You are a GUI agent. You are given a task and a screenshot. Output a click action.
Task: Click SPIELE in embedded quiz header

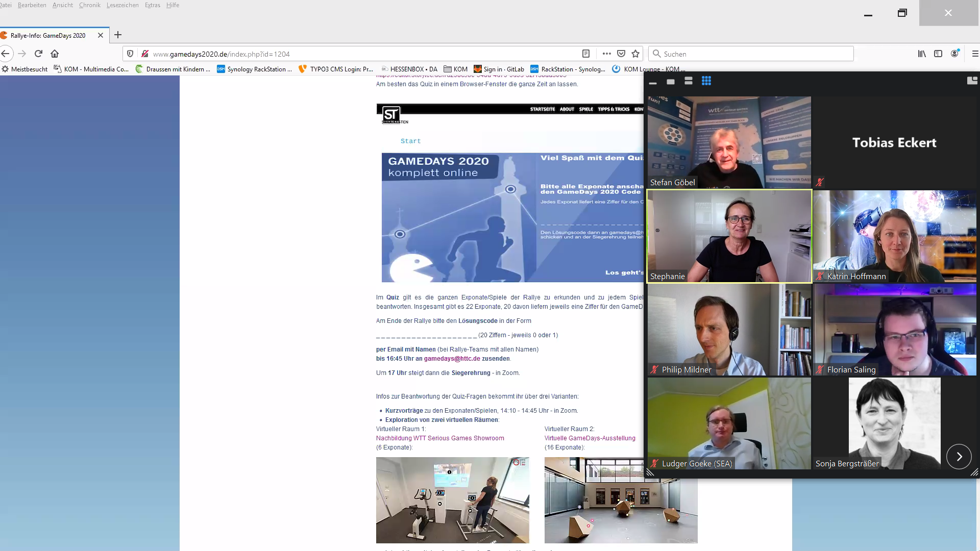click(x=586, y=109)
